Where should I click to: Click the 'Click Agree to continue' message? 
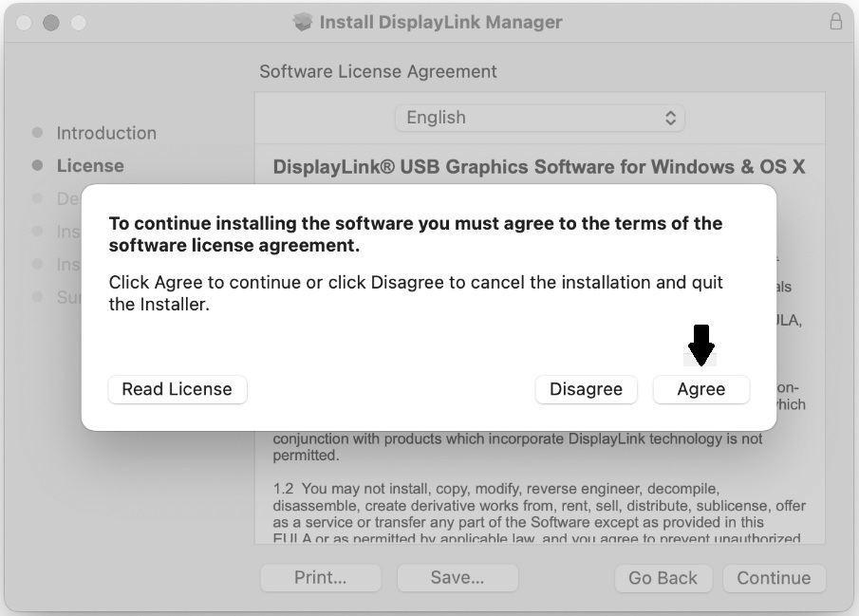coord(415,293)
